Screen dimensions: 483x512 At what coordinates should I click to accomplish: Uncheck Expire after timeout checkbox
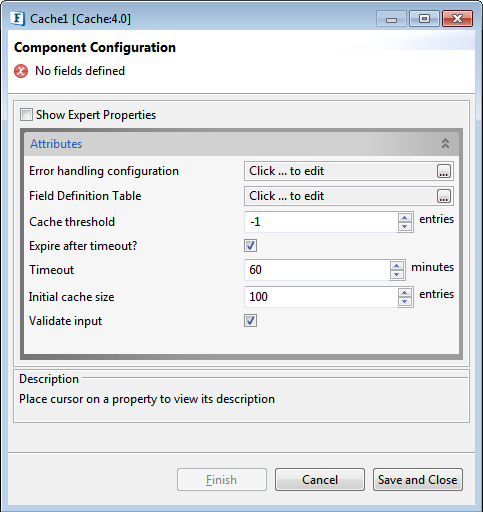[x=250, y=246]
